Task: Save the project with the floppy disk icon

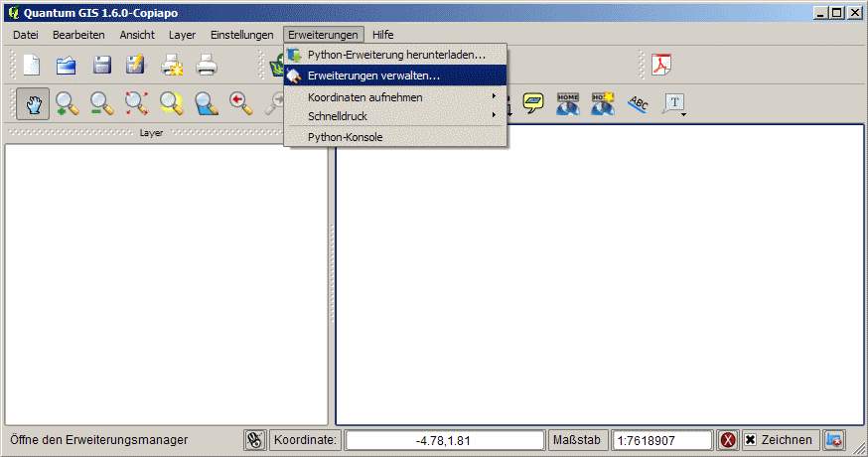Action: pos(102,66)
